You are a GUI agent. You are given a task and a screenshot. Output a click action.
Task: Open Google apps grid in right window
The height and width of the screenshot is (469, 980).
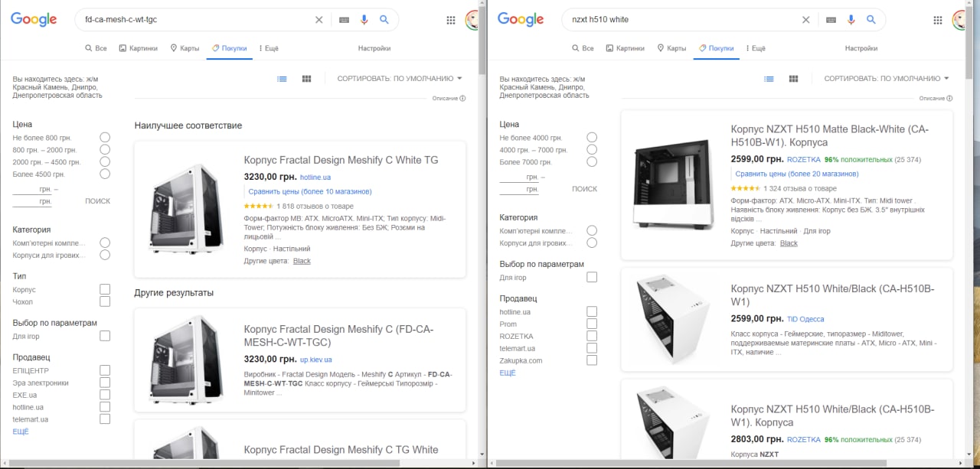(938, 20)
